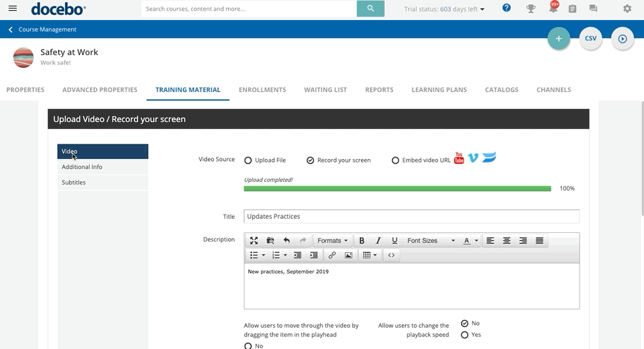Viewport: 644px width, 349px height.
Task: Open the Subtitles section in the sidebar
Action: click(74, 183)
